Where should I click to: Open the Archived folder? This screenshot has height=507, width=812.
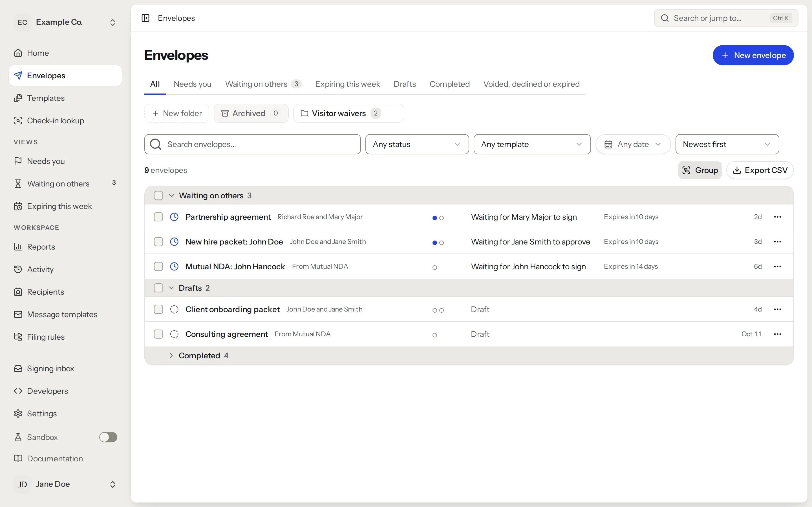(x=251, y=113)
